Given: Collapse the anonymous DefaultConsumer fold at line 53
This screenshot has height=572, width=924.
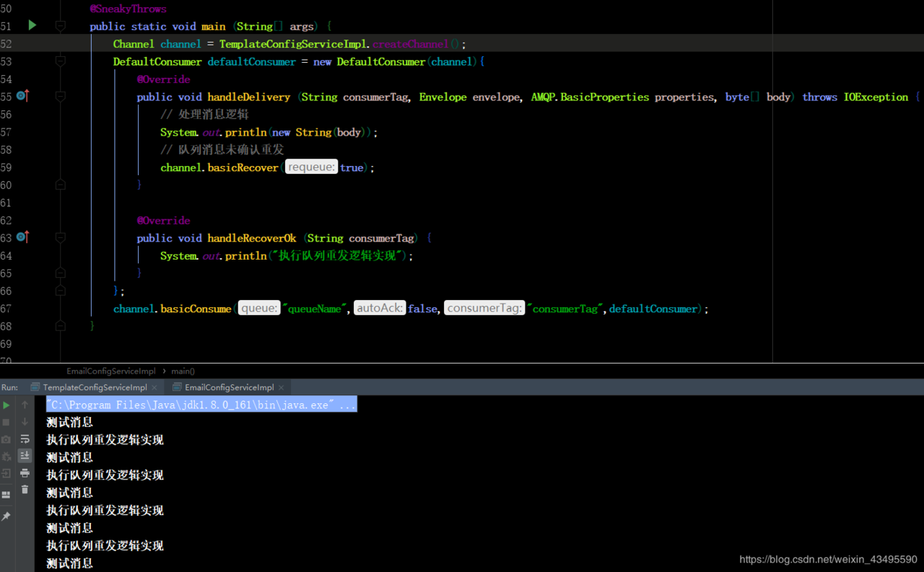Looking at the screenshot, I should point(61,61).
